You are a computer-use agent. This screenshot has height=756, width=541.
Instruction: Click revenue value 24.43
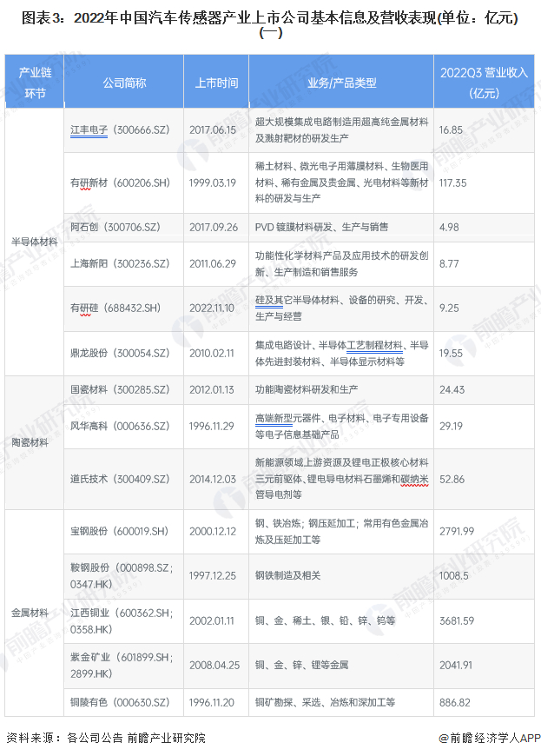pyautogui.click(x=452, y=390)
